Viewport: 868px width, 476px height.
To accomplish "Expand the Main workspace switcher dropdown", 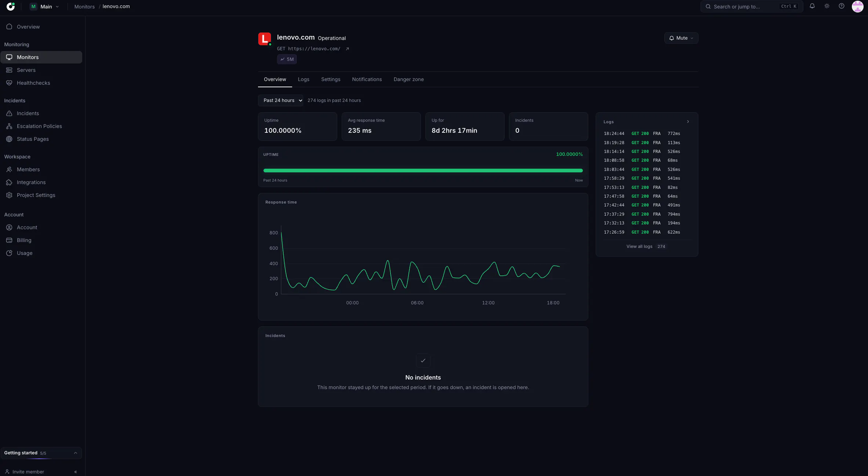I will click(x=44, y=7).
